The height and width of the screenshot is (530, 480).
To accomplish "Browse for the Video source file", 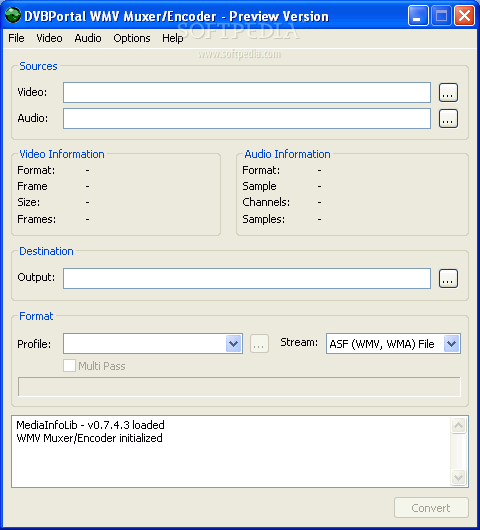I will click(x=448, y=93).
